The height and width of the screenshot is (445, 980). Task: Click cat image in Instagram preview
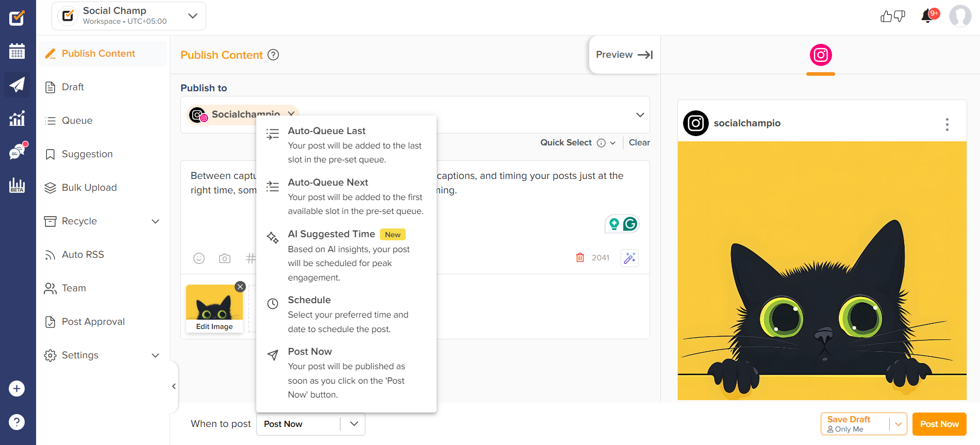coord(822,271)
